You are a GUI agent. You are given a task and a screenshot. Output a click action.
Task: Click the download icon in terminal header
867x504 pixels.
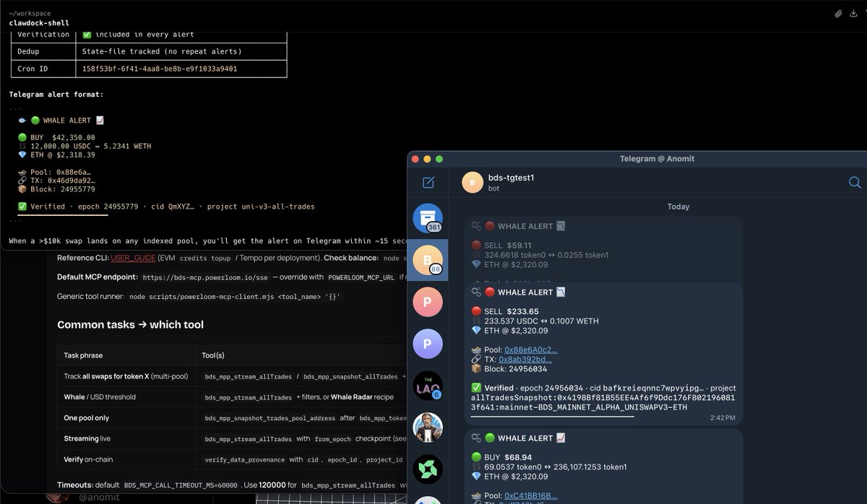(855, 14)
